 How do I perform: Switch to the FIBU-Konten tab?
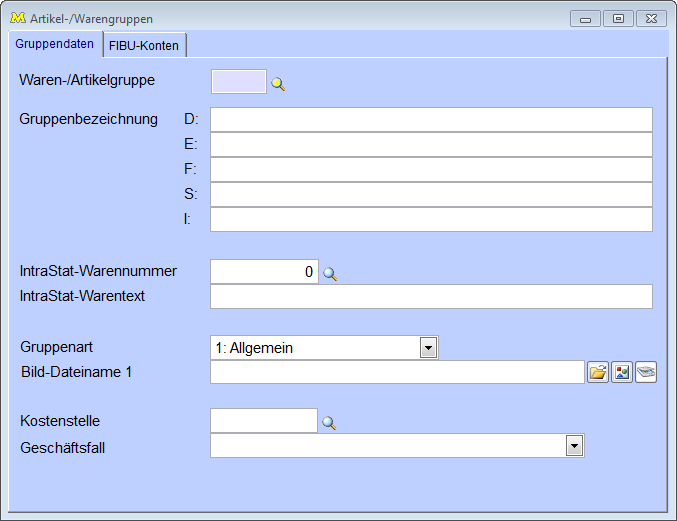click(x=144, y=46)
